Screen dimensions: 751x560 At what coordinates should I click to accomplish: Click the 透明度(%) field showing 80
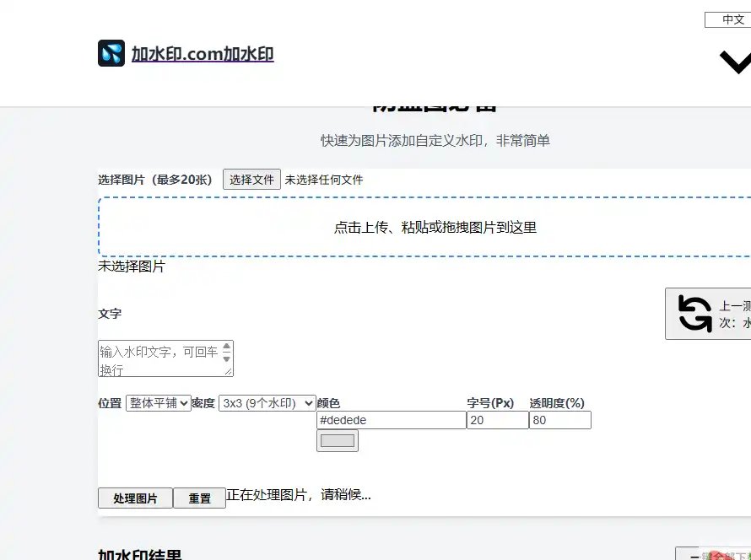pos(560,420)
